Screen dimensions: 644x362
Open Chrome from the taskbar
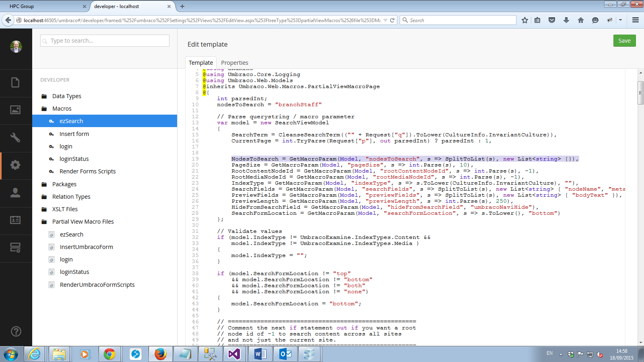click(109, 354)
